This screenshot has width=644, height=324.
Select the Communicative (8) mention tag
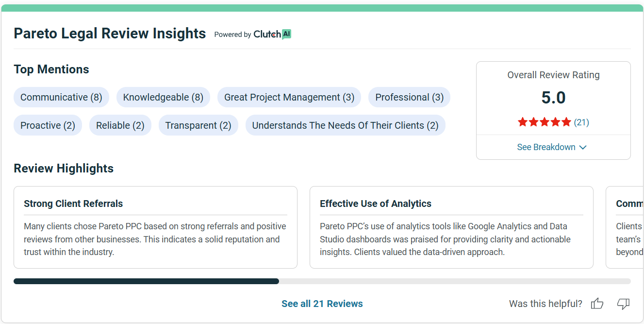pyautogui.click(x=61, y=97)
